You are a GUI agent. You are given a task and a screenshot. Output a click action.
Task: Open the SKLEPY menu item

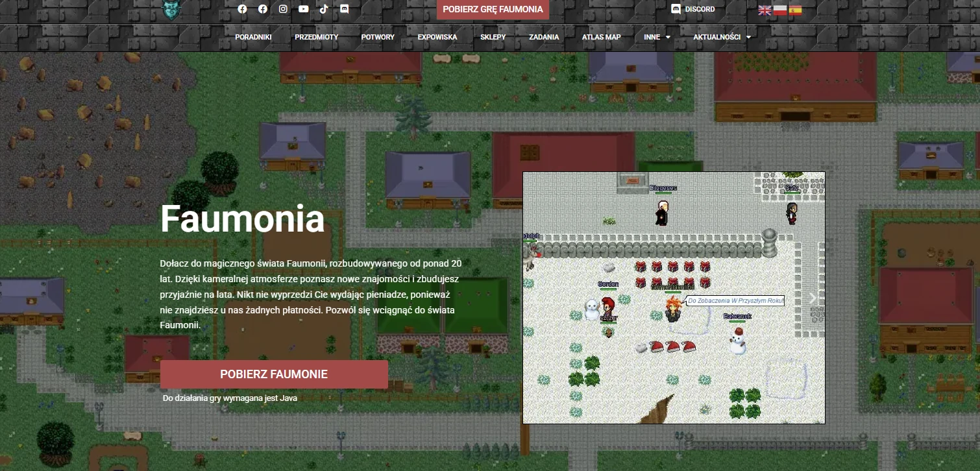[493, 37]
